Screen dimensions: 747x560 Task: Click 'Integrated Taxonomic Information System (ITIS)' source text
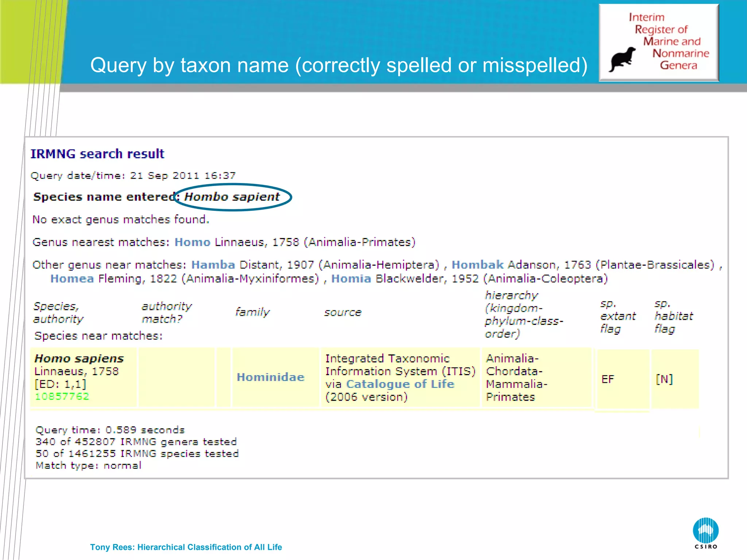coord(400,365)
